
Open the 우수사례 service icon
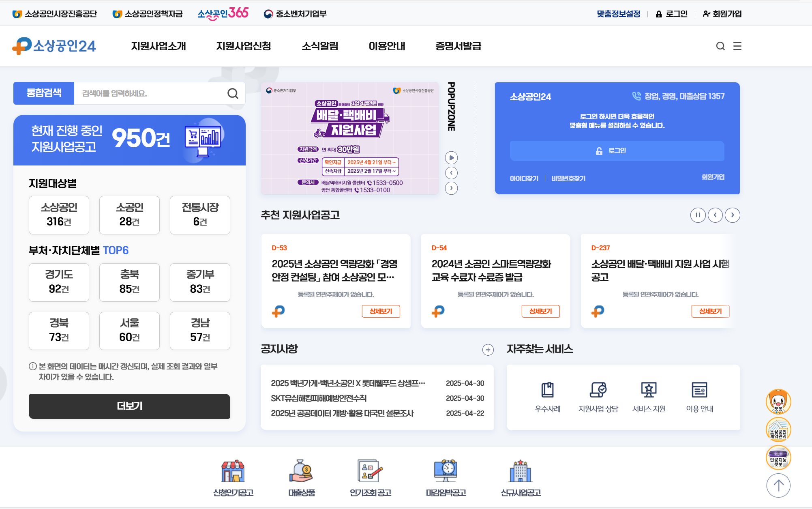pos(547,390)
